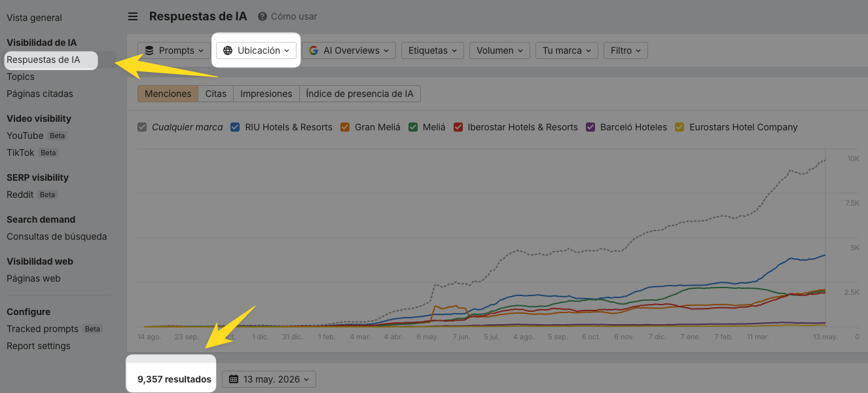Viewport: 868px width, 393px height.
Task: Toggle Eurostars Hotel Company checkbox
Action: point(679,127)
